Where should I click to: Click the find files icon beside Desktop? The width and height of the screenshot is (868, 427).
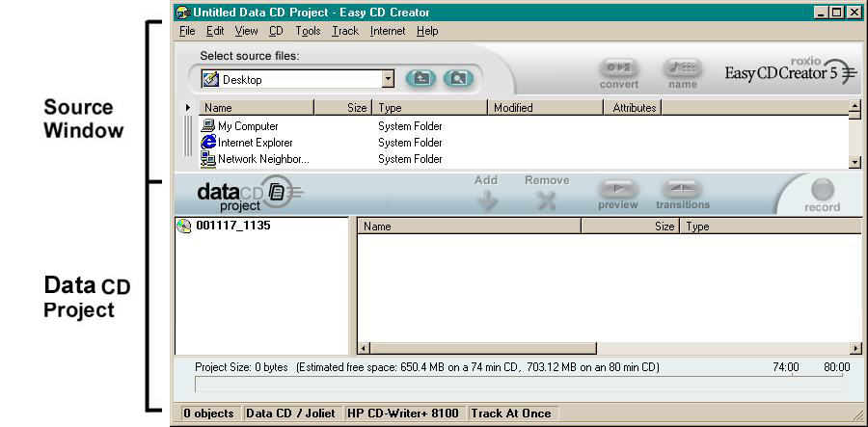pos(458,78)
